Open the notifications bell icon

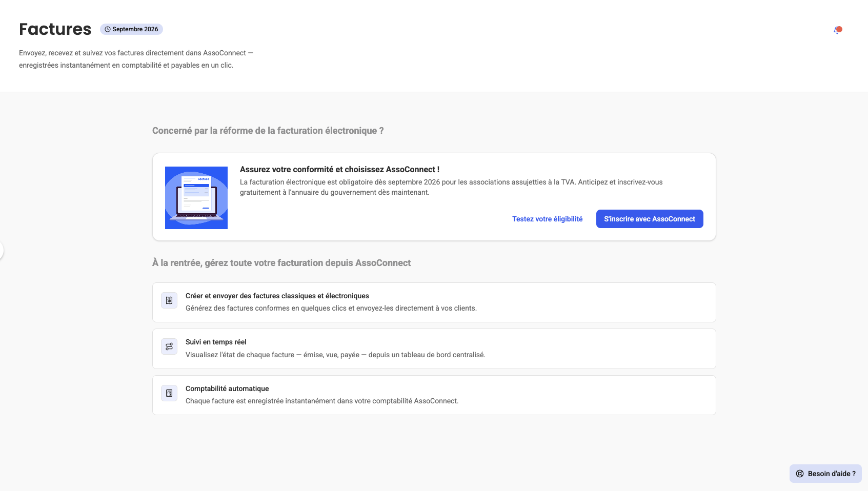[x=838, y=30]
